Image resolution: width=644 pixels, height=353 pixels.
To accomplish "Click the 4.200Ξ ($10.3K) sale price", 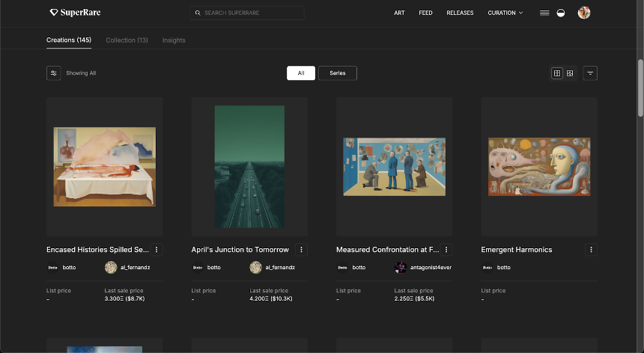I will pyautogui.click(x=270, y=299).
